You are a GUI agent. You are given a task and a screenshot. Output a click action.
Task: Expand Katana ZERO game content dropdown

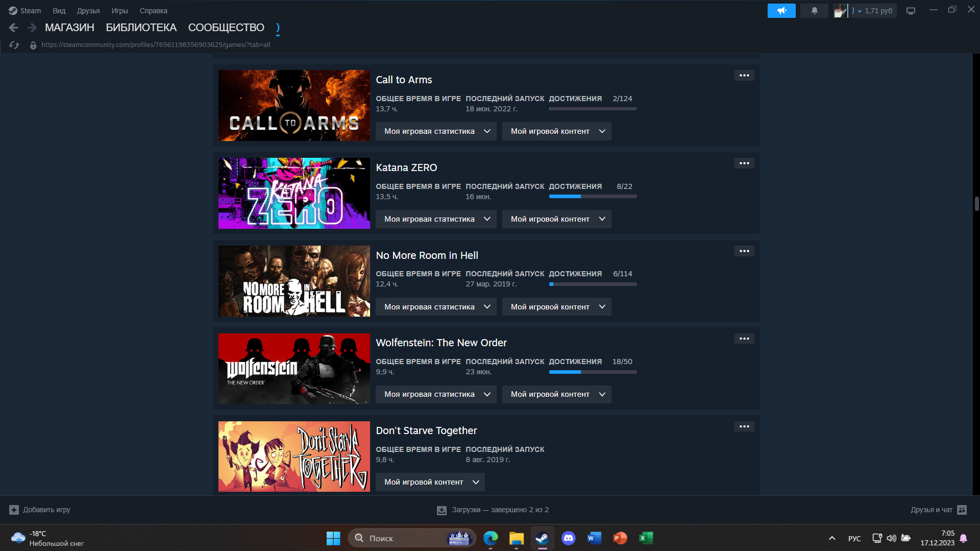556,219
